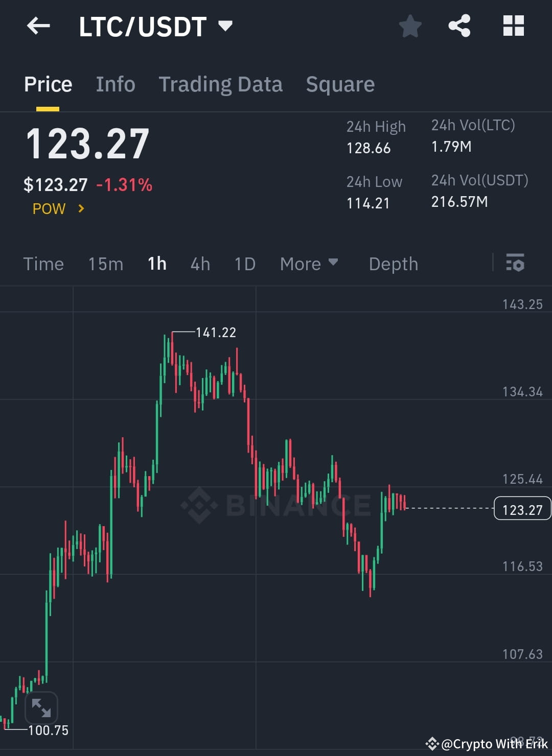The image size is (552, 756).
Task: Open chart settings using the candle settings icon
Action: [x=515, y=264]
